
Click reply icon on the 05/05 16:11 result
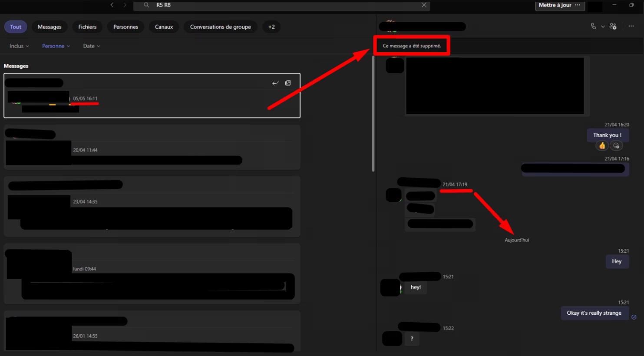click(275, 83)
